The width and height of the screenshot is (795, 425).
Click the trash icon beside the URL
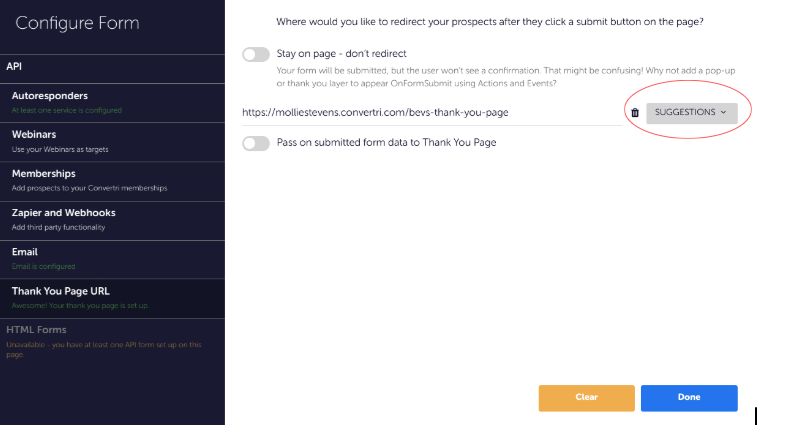(635, 112)
